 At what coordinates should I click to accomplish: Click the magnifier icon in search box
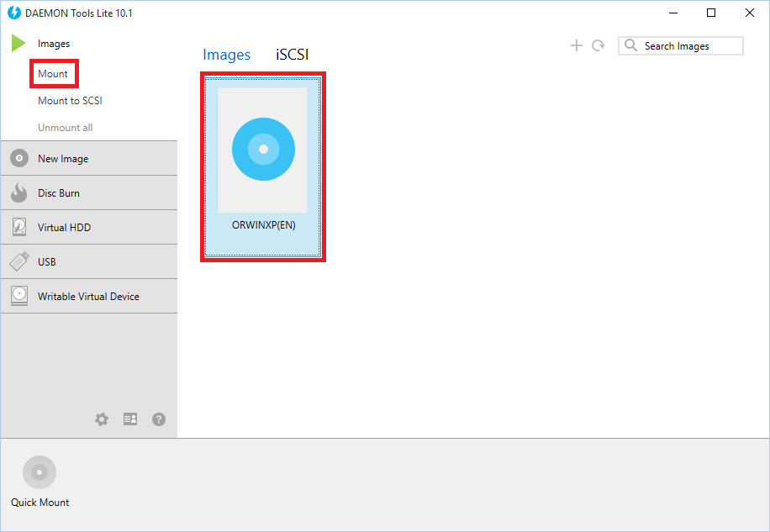coord(630,45)
